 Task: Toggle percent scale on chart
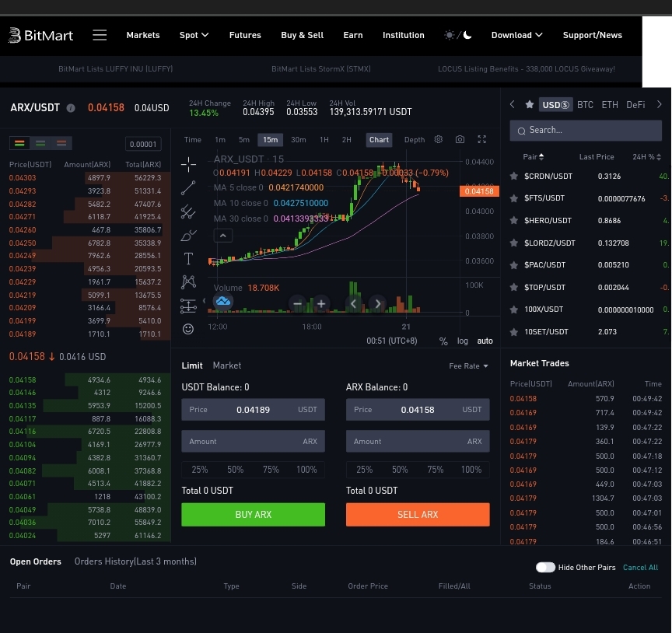(x=443, y=341)
